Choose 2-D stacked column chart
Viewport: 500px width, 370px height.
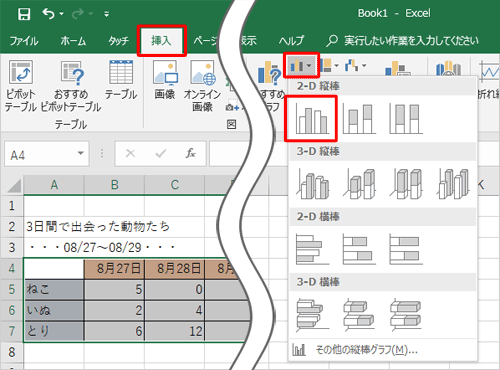pos(359,119)
